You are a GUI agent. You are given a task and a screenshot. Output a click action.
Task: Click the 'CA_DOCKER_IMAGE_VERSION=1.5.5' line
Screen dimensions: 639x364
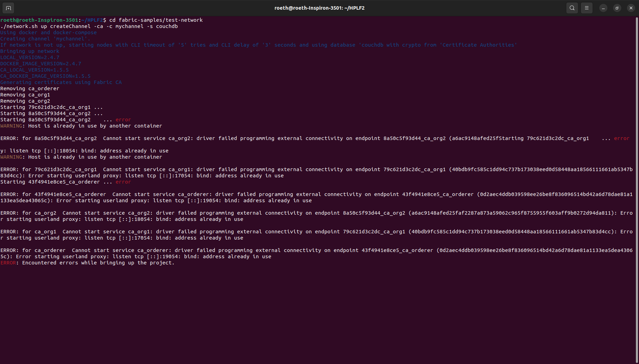[45, 76]
